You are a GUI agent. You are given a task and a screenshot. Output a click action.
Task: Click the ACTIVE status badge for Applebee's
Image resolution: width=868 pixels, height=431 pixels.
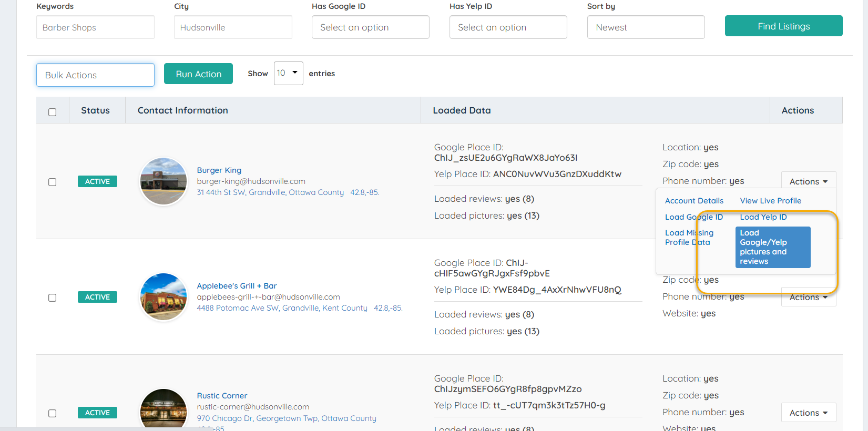pyautogui.click(x=97, y=297)
